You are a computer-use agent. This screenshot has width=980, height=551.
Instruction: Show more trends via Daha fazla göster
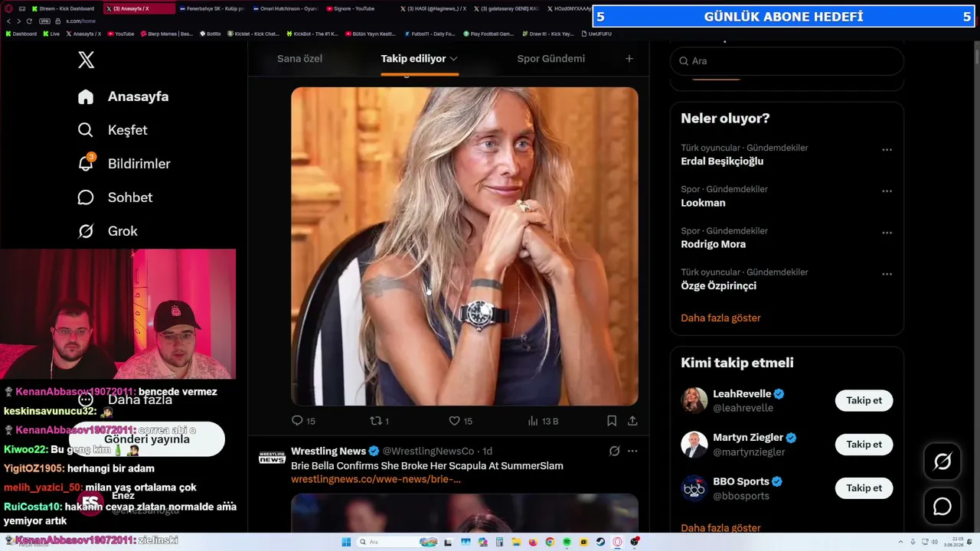(x=720, y=318)
